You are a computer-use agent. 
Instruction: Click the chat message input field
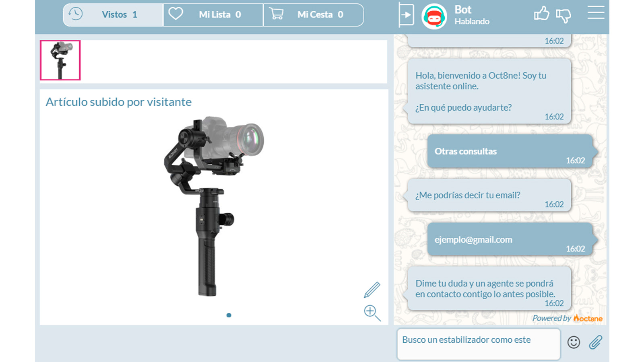[479, 344]
